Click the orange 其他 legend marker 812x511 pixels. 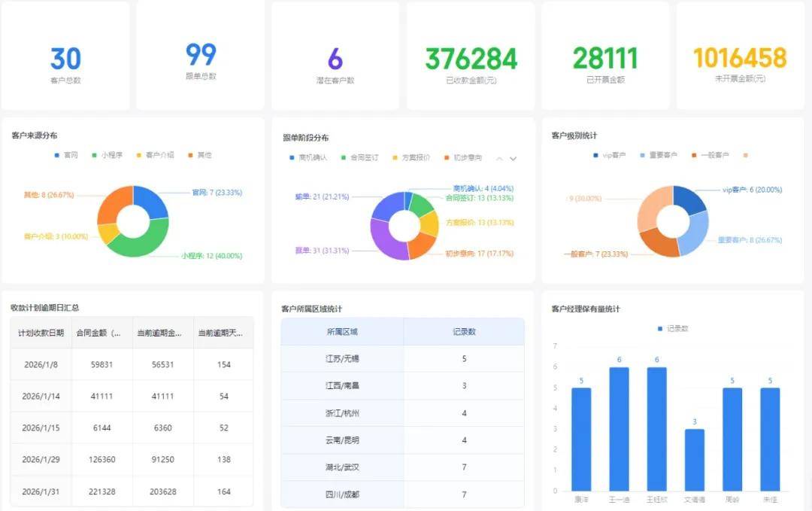189,155
